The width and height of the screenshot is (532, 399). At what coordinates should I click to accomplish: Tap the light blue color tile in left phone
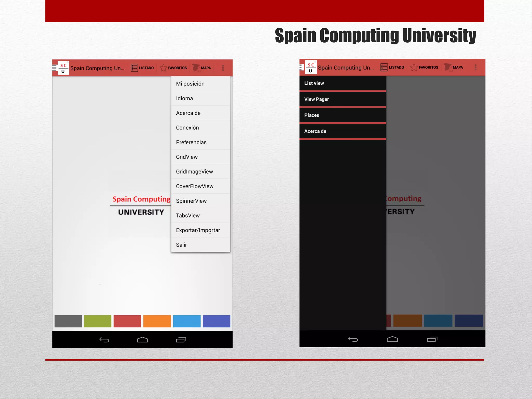pyautogui.click(x=187, y=321)
